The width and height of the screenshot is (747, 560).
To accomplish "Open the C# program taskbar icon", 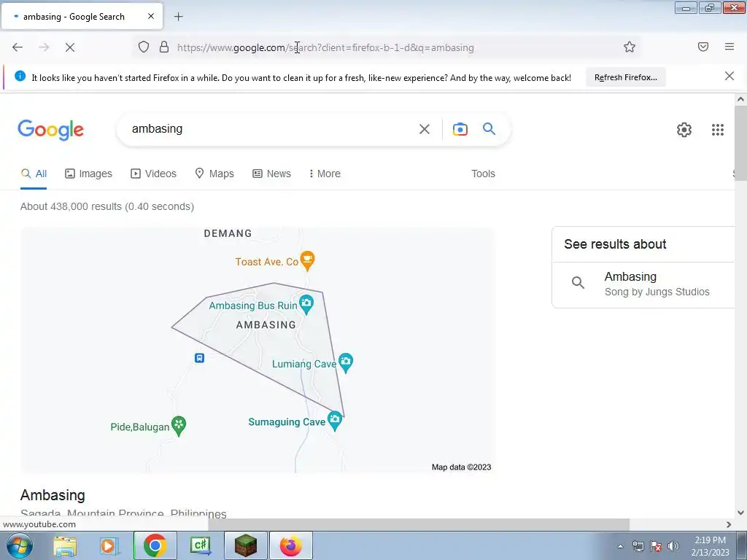I will point(201,545).
